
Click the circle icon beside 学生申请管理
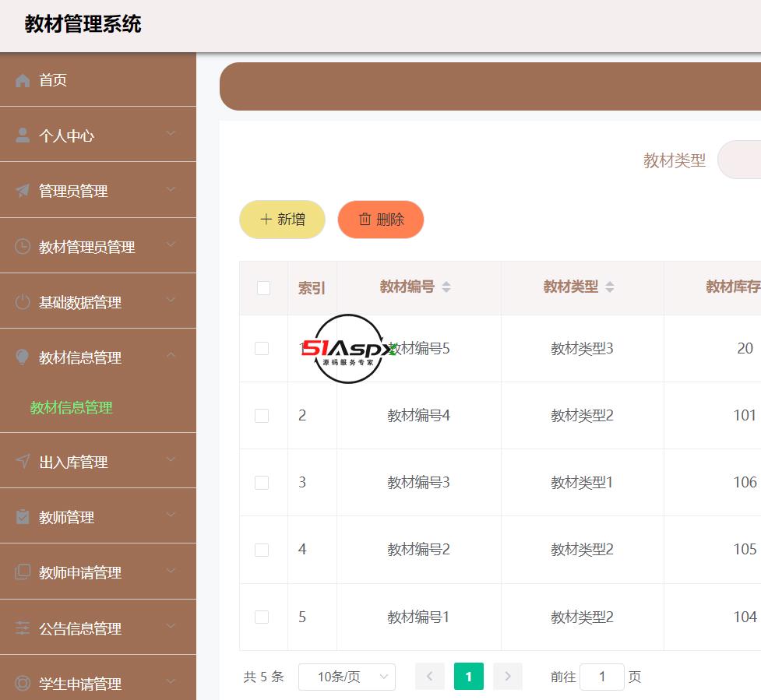point(23,683)
